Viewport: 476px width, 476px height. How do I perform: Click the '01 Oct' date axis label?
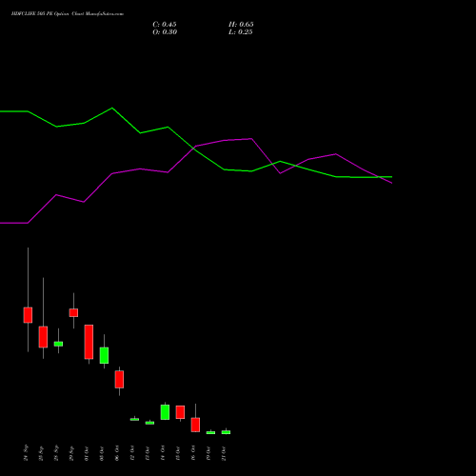pyautogui.click(x=87, y=453)
